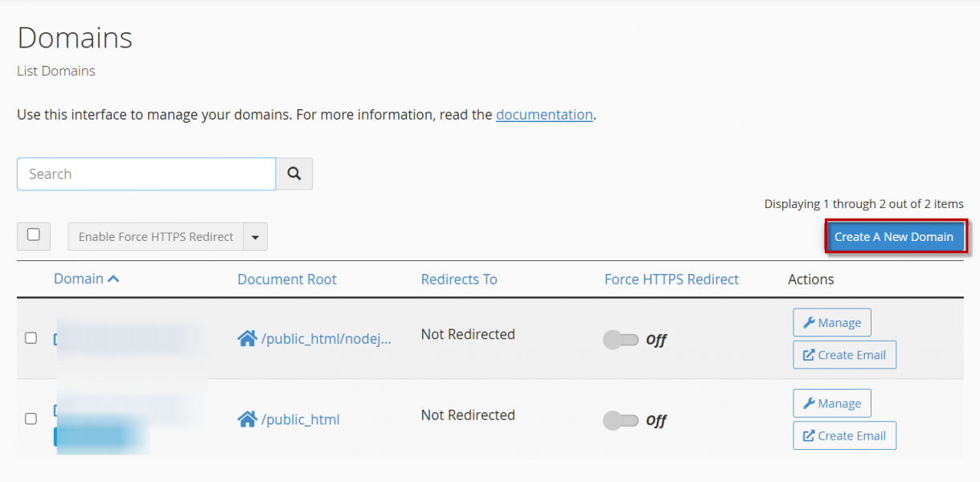
Task: Click home icon beside /public_html/nodej... path
Action: (x=247, y=339)
